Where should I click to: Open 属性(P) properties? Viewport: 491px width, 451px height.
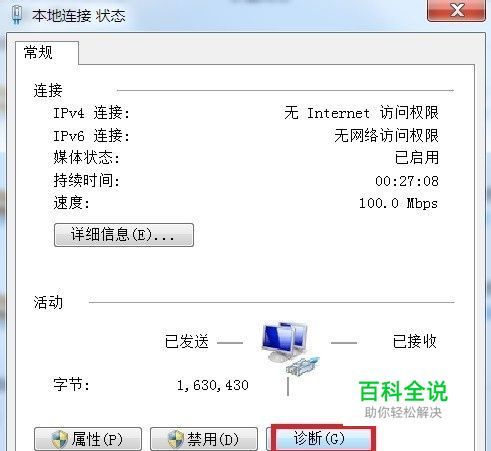click(88, 439)
